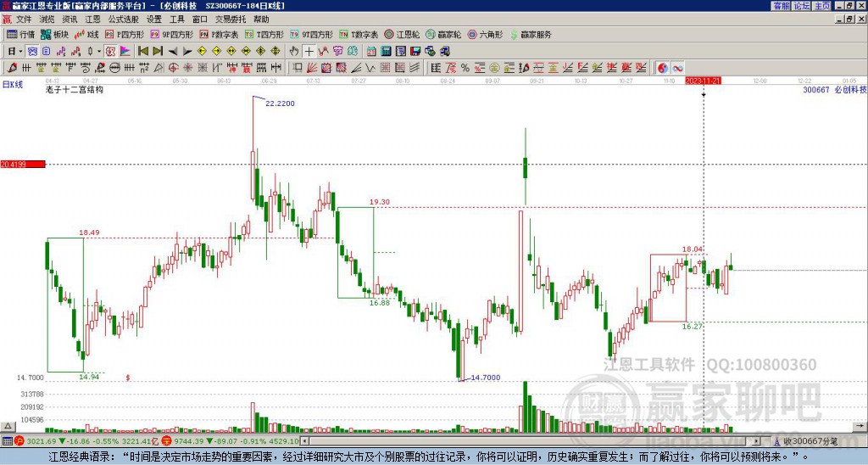Jump to the last bar
This screenshot has height=465, width=868.
(158, 51)
